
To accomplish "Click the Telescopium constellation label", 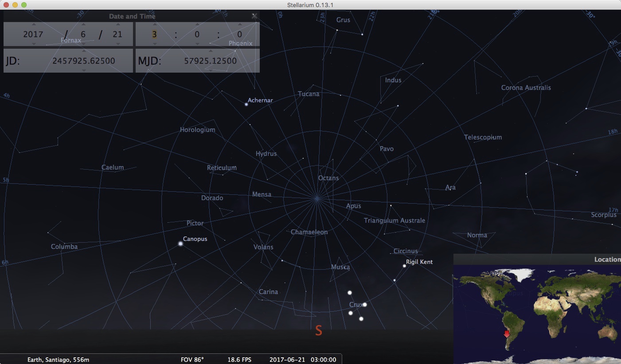I will [x=483, y=137].
